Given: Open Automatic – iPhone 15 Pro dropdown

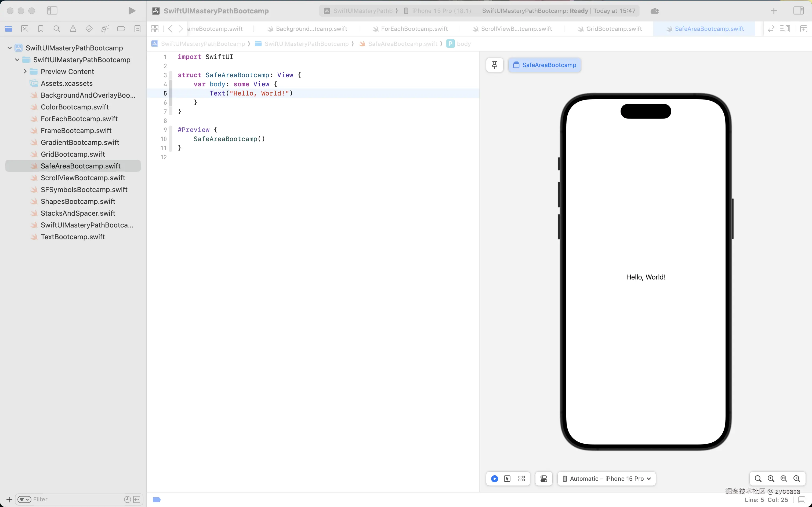Looking at the screenshot, I should tap(607, 479).
